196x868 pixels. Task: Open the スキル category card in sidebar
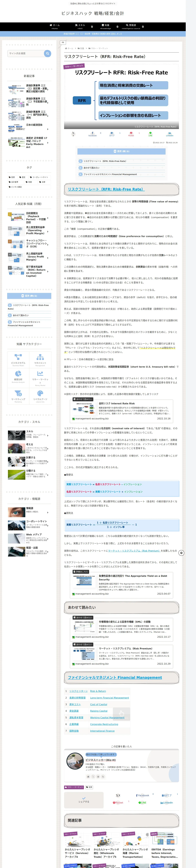[x=29, y=435]
